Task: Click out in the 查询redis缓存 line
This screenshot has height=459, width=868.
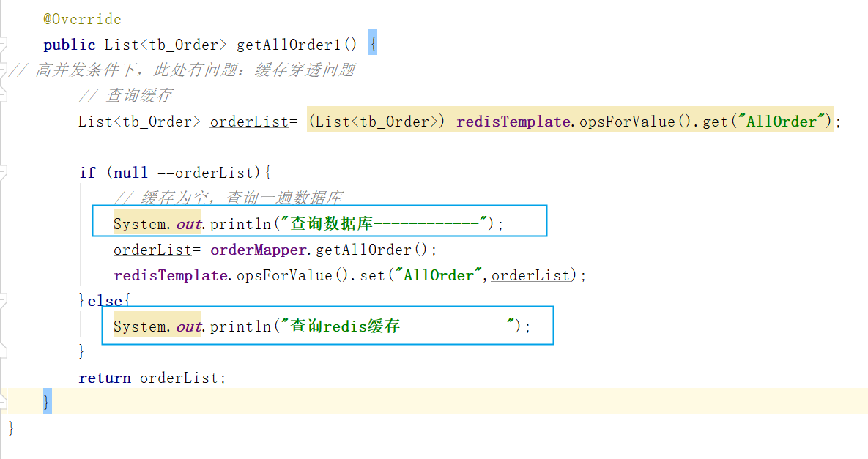Action: [189, 326]
